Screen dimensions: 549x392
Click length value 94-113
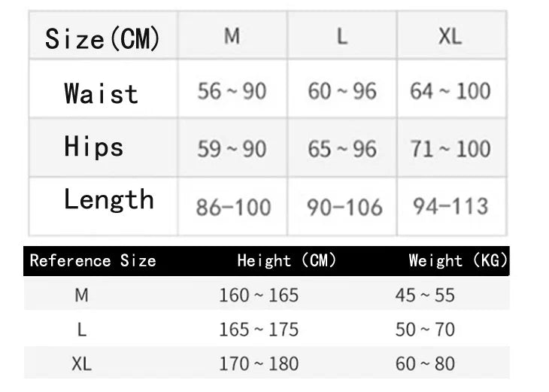coord(450,206)
